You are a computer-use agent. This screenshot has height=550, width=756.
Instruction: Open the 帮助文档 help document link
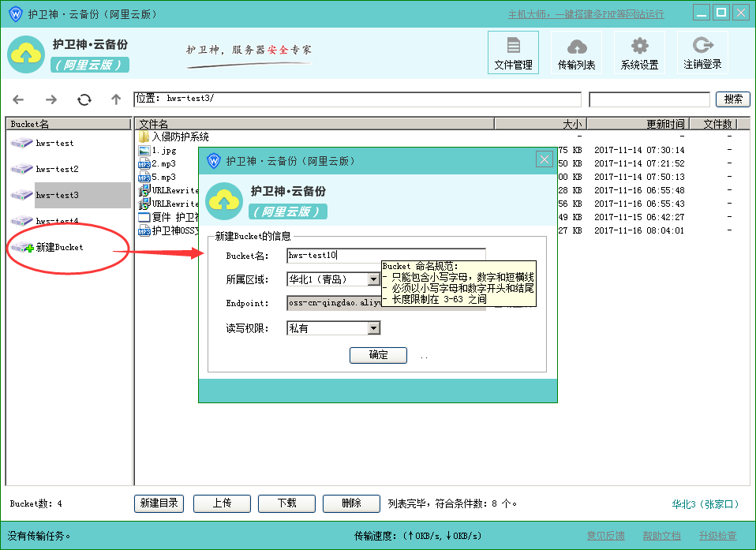click(661, 536)
